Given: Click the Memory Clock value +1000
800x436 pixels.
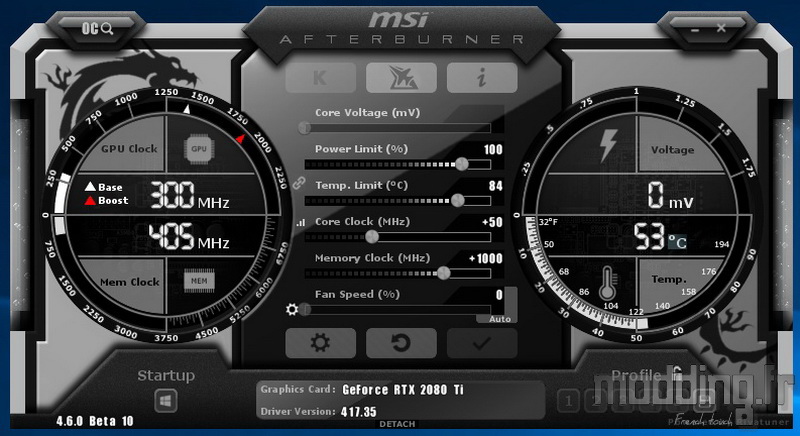Looking at the screenshot, I should [x=486, y=259].
